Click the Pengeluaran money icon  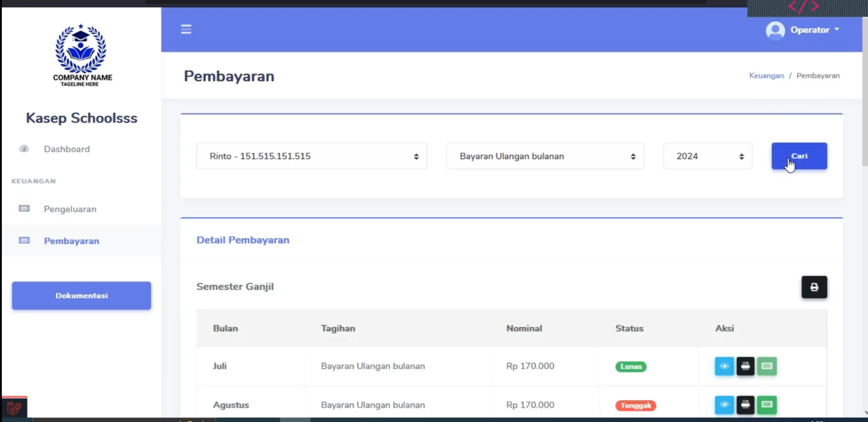coord(24,208)
